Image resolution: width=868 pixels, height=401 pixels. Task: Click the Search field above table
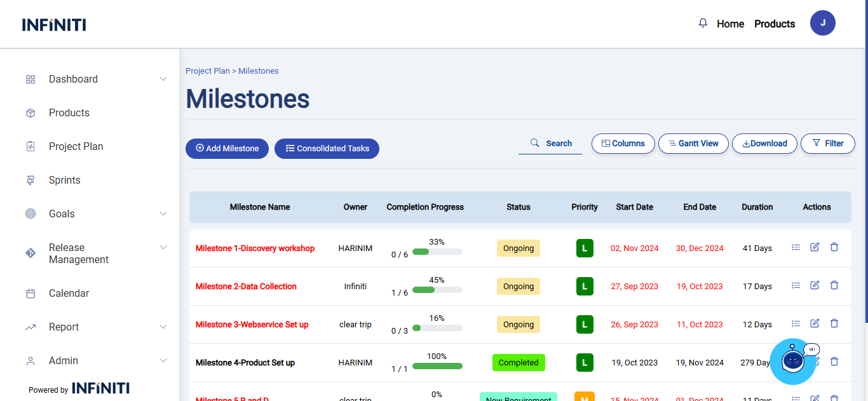tap(550, 144)
